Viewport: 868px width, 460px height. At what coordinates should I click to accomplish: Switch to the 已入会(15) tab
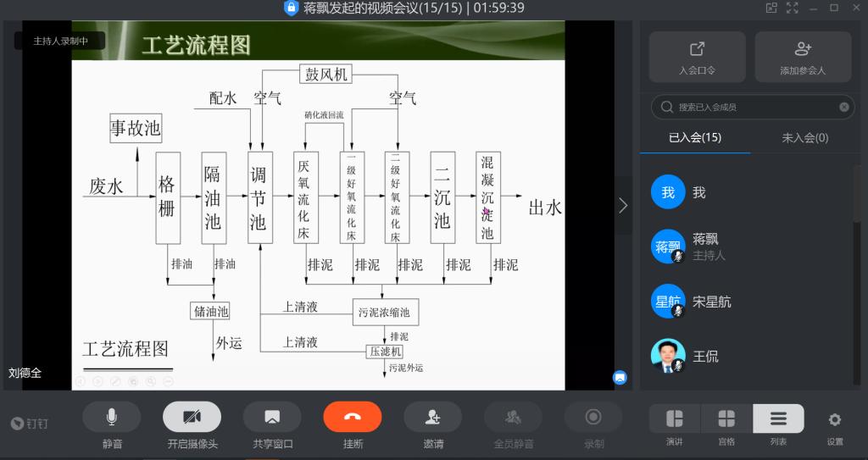(694, 137)
